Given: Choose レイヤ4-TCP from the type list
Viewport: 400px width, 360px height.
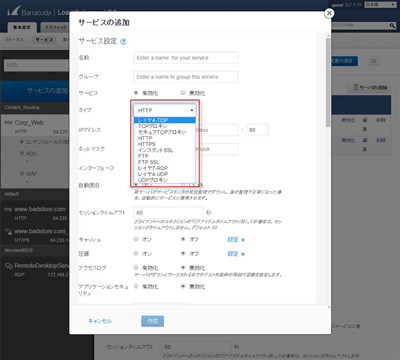Looking at the screenshot, I should pyautogui.click(x=165, y=120).
